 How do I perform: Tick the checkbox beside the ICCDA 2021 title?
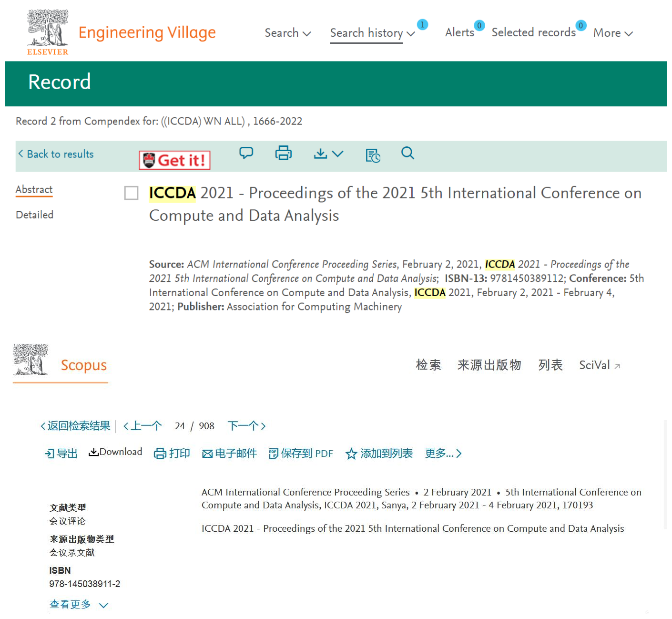coord(131,193)
